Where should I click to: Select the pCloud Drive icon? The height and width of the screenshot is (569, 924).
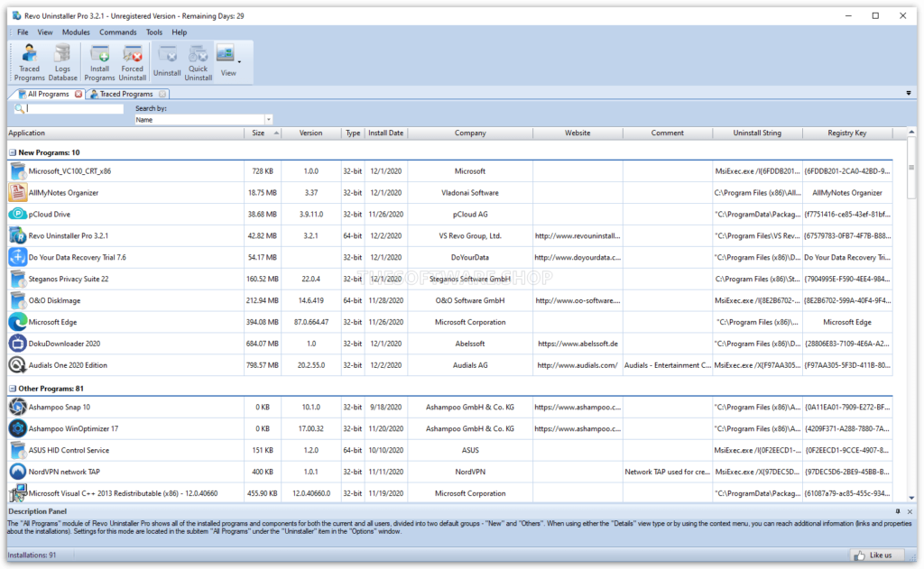coord(18,215)
